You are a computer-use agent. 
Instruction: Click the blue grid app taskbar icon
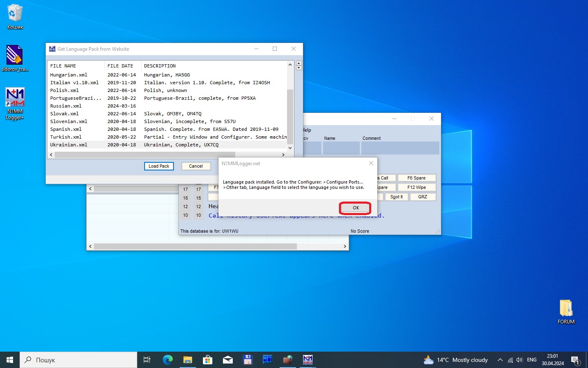pos(267,360)
